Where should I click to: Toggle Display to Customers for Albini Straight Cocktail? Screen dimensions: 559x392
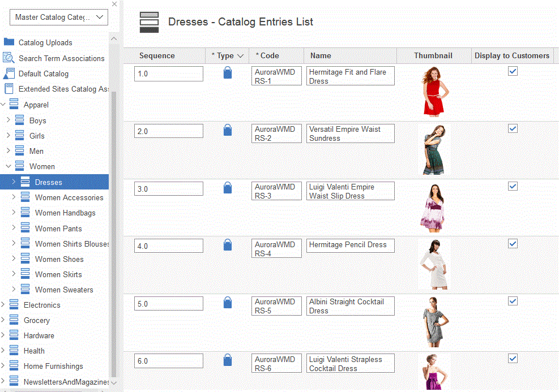[x=513, y=301]
